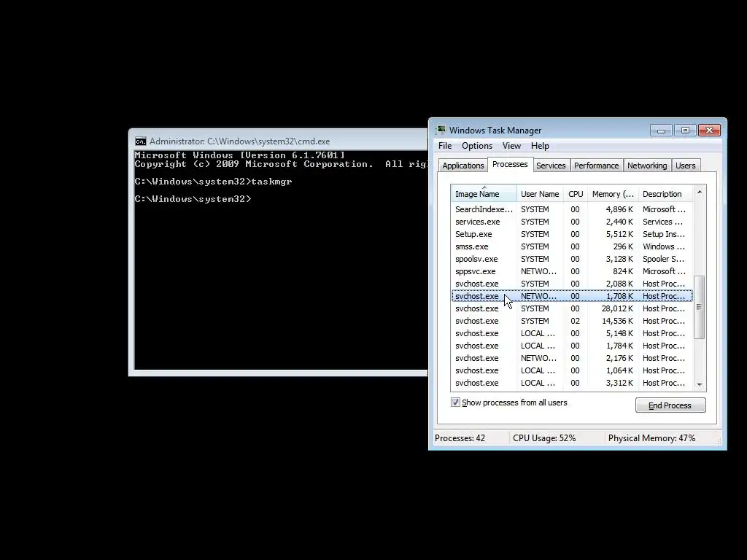Sort by Image Name column header
The width and height of the screenshot is (747, 560).
(x=484, y=194)
